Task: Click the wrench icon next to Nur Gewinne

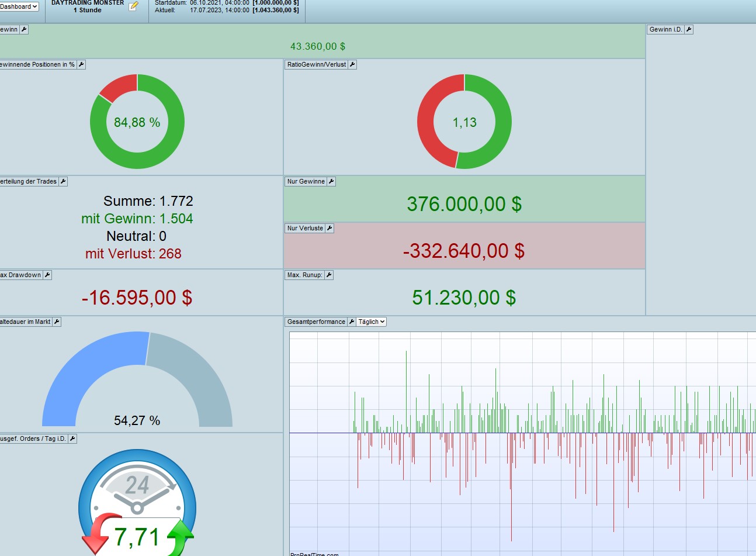Action: tap(331, 181)
